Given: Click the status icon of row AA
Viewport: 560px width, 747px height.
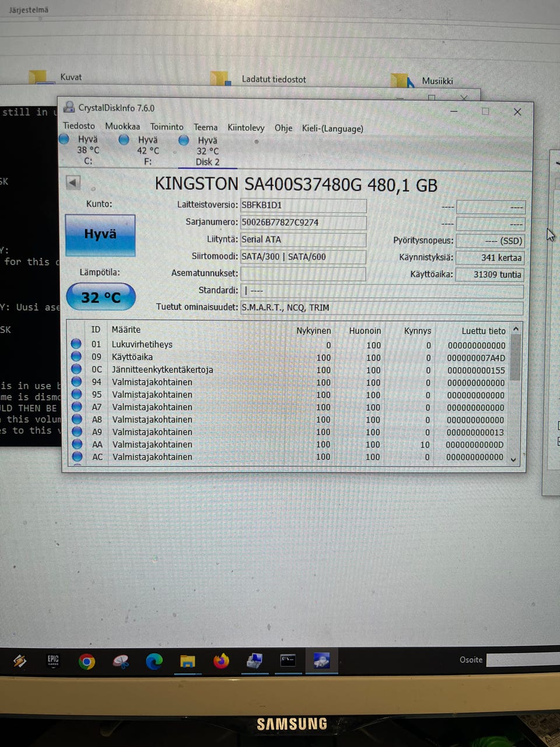Looking at the screenshot, I should click(76, 444).
